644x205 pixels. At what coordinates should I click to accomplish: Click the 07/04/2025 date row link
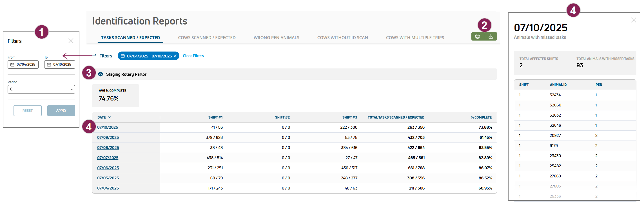click(x=108, y=188)
